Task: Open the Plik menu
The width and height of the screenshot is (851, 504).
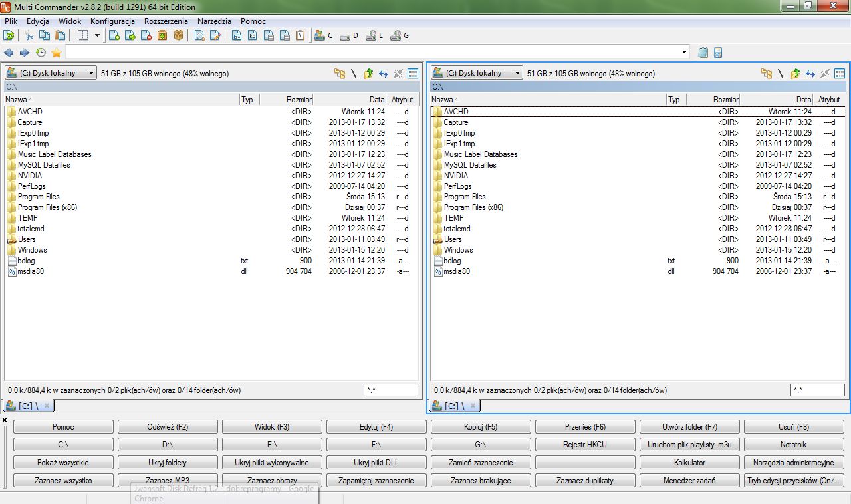Action: 11,21
